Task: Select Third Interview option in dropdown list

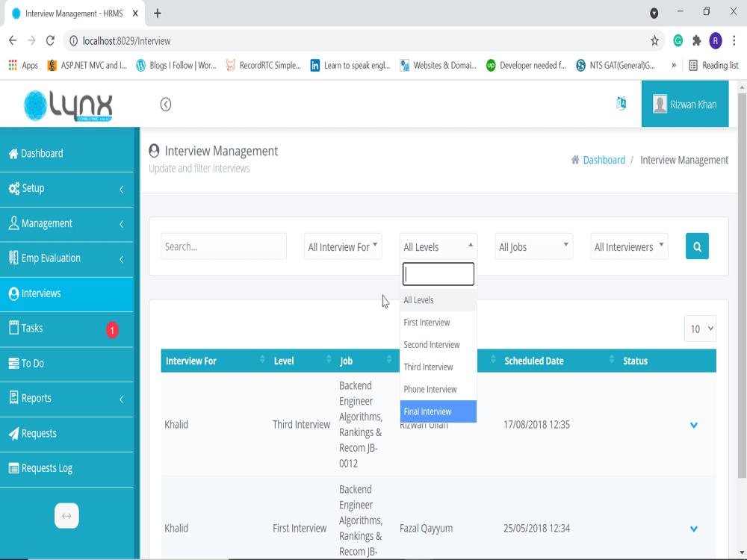Action: point(438,367)
